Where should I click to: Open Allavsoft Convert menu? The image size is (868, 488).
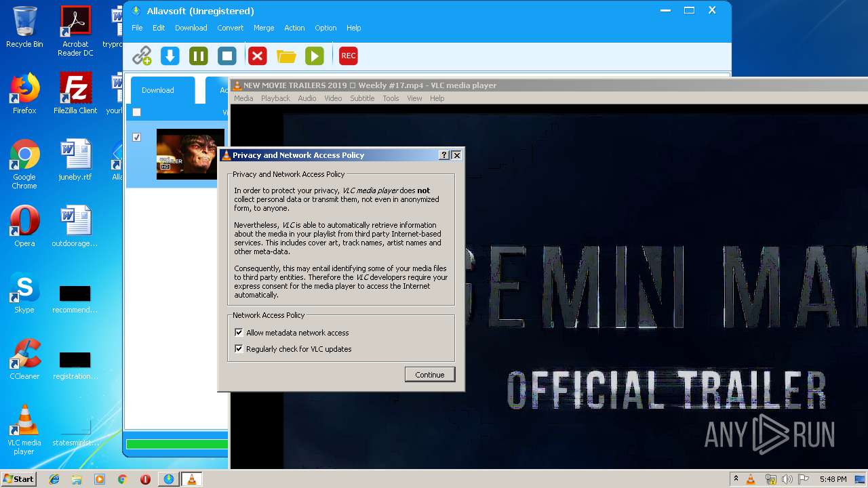tap(231, 28)
